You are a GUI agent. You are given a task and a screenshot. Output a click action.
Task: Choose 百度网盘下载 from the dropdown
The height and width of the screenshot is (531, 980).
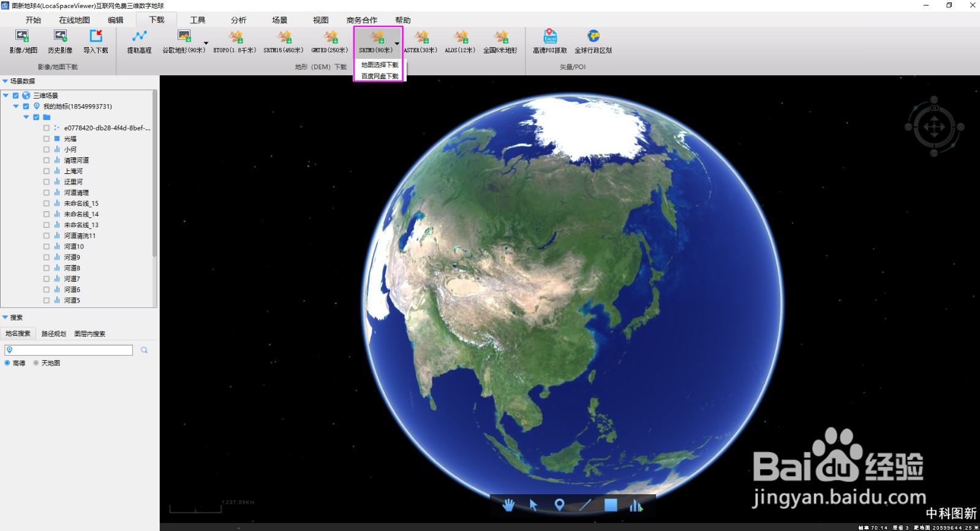380,77
